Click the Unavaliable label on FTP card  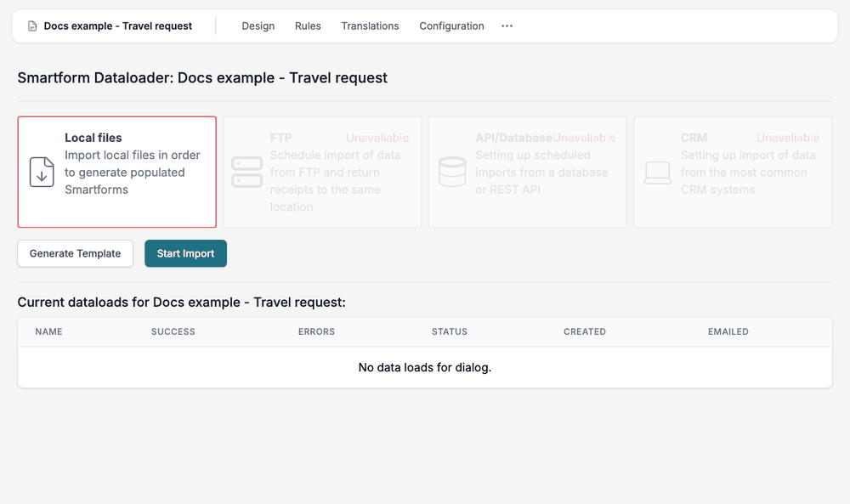pyautogui.click(x=377, y=138)
